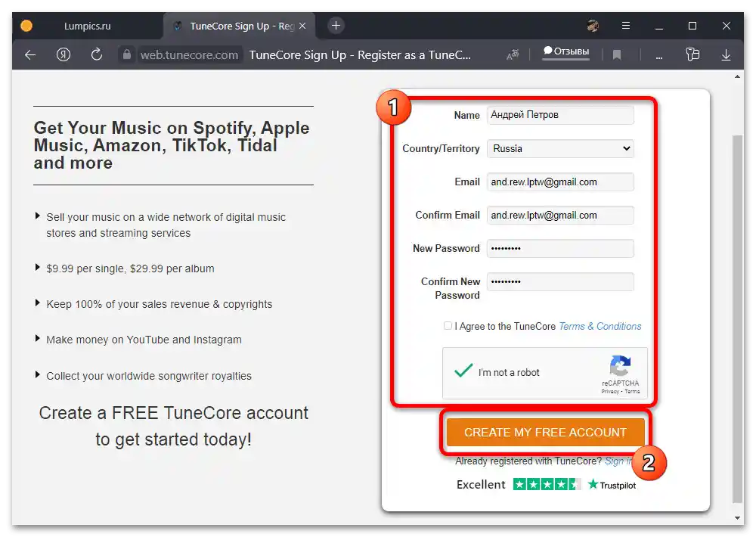Open the Yandex home icon
Image resolution: width=756 pixels, height=537 pixels.
pos(64,54)
